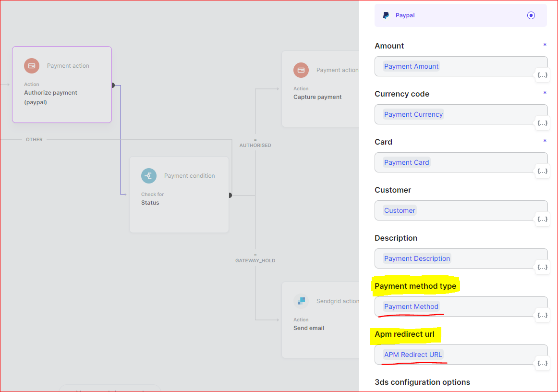Select the Paypal radio button

click(x=531, y=15)
